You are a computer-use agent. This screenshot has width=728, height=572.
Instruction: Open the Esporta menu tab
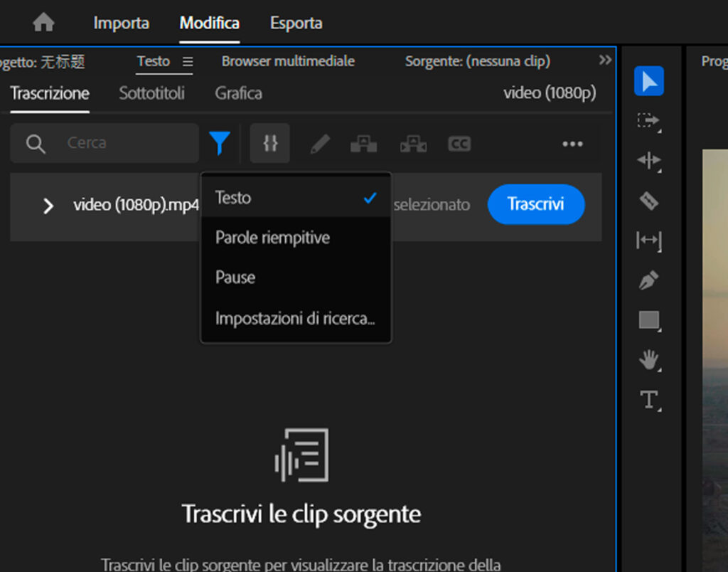[x=296, y=22]
